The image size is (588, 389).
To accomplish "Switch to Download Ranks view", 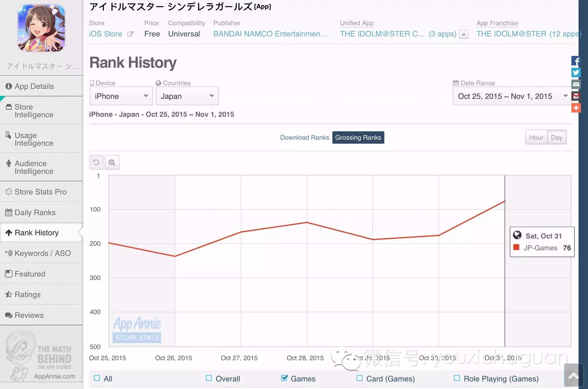I will [x=304, y=137].
